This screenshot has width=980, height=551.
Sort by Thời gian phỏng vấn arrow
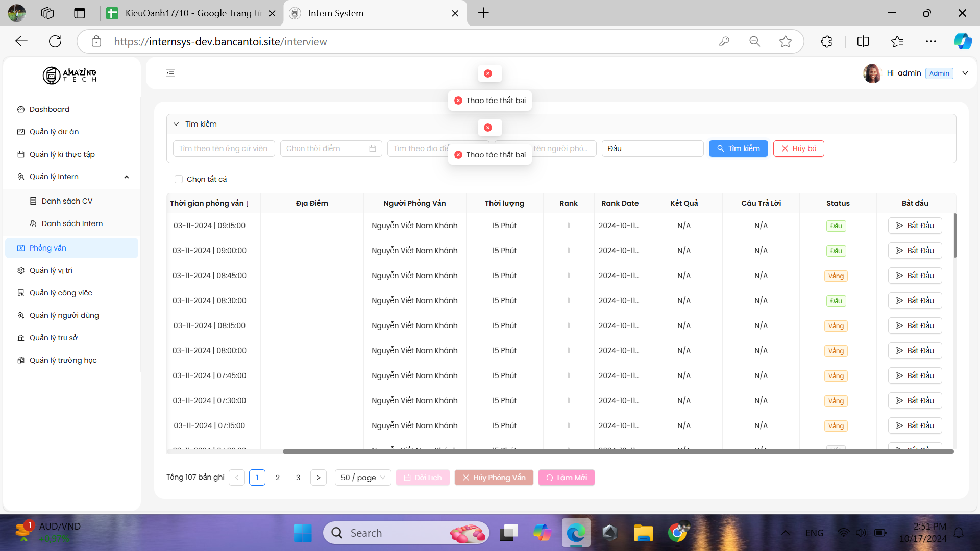[248, 204]
